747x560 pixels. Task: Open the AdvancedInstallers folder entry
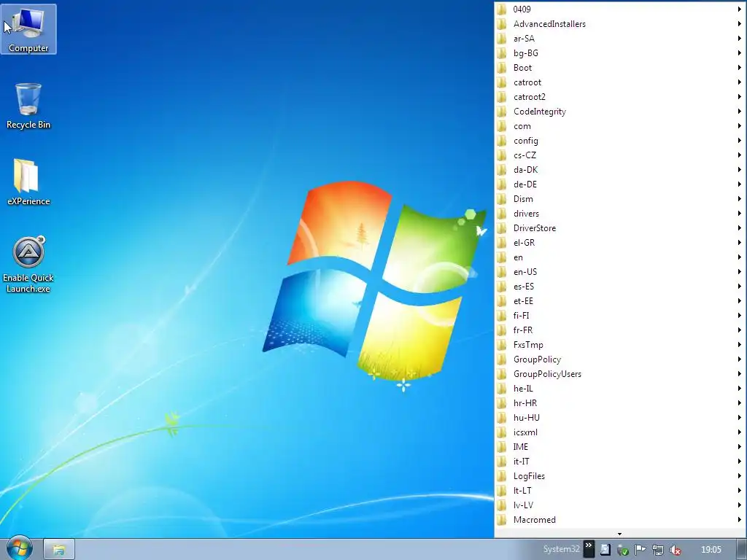(x=620, y=24)
